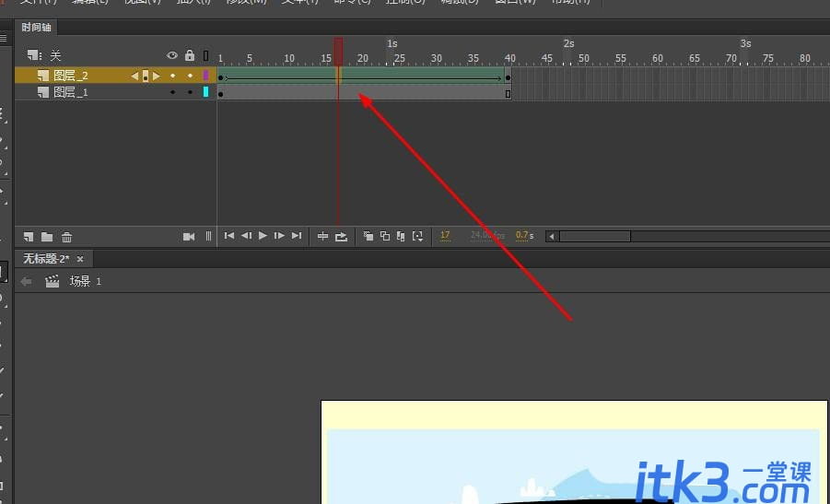The image size is (830, 504).
Task: Select the end frame 40 of 图层_1
Action: [x=508, y=94]
